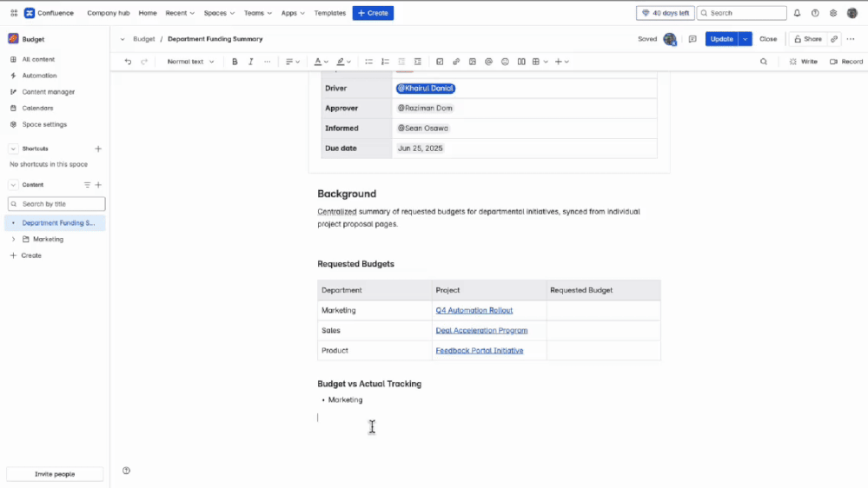
Task: Open the Spaces menu
Action: coord(219,13)
